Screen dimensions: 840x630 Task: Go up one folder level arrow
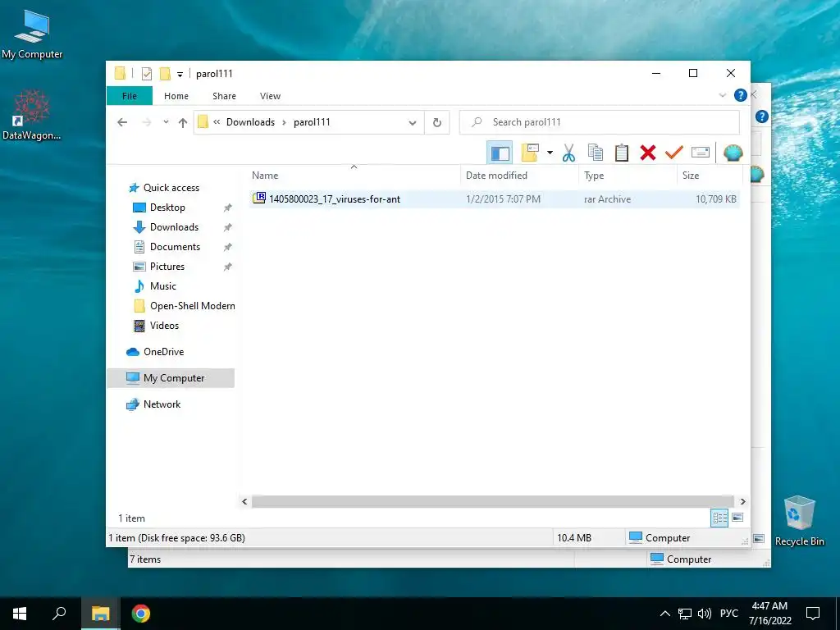pyautogui.click(x=183, y=123)
